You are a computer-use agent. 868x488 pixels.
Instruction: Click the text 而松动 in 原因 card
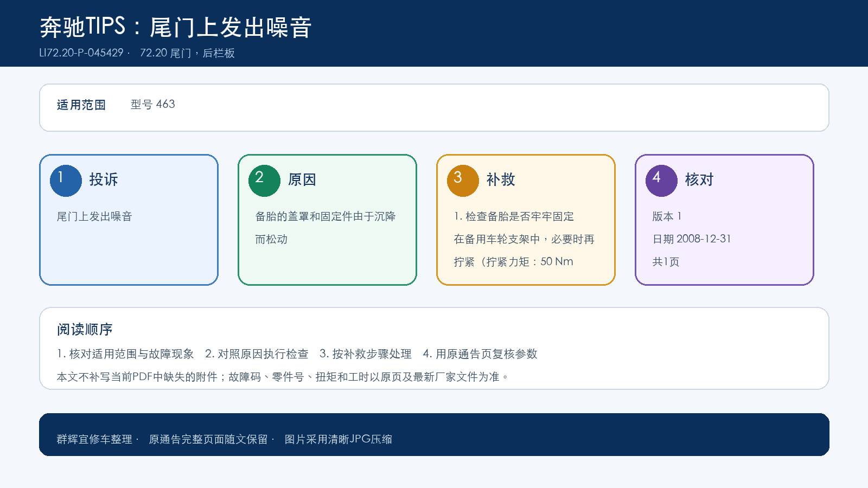(271, 239)
